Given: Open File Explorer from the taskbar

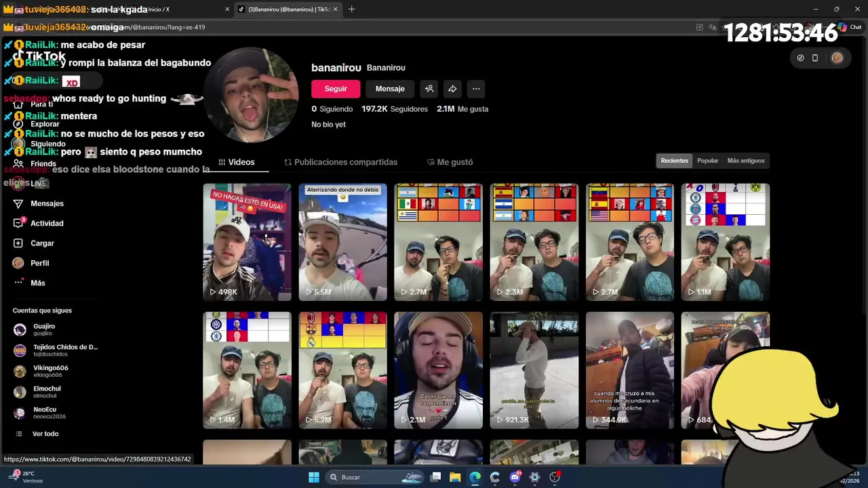Looking at the screenshot, I should point(455,477).
